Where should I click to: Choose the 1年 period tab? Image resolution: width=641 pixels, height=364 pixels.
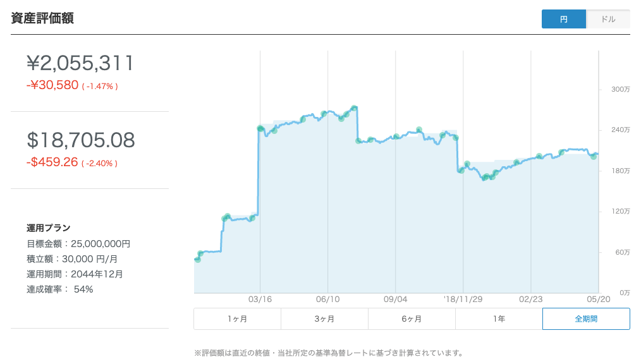pyautogui.click(x=499, y=319)
